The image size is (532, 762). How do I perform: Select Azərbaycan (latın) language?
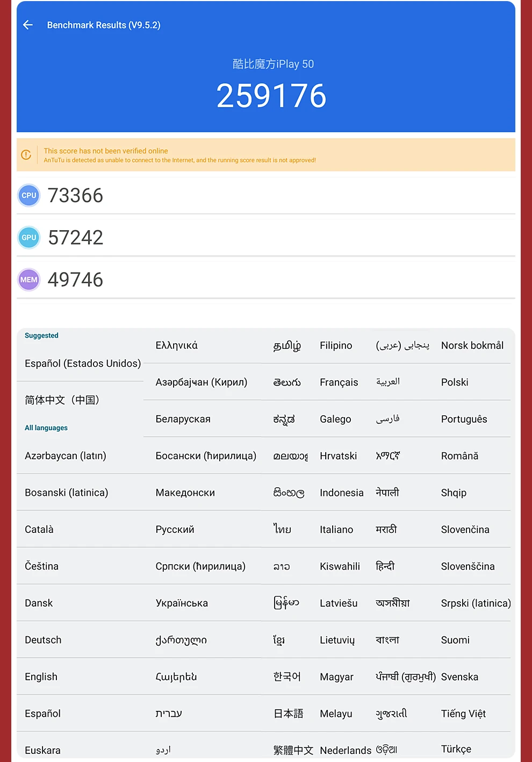pyautogui.click(x=66, y=456)
